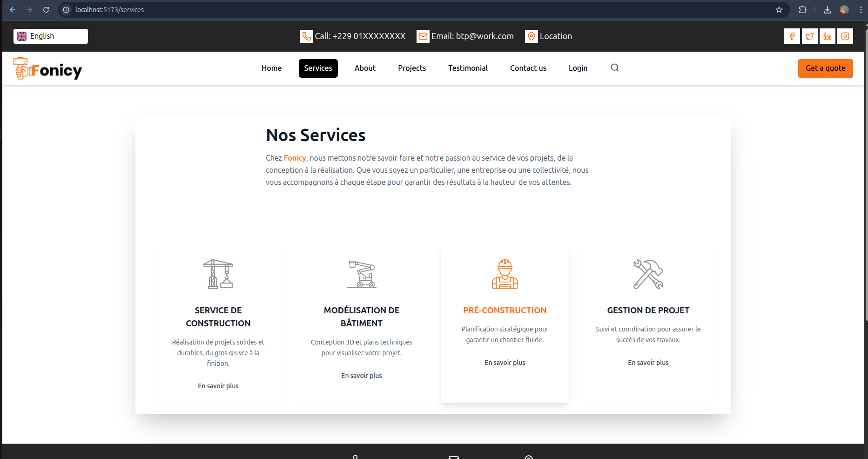Click the page vertical scrollbar

866,175
